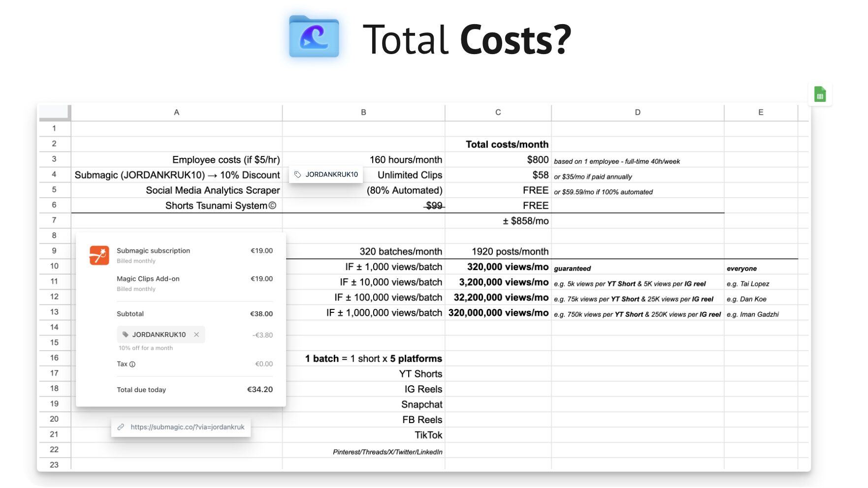The height and width of the screenshot is (488, 868).
Task: Remove the JORDANKRUK10 coupon code
Action: [196, 335]
